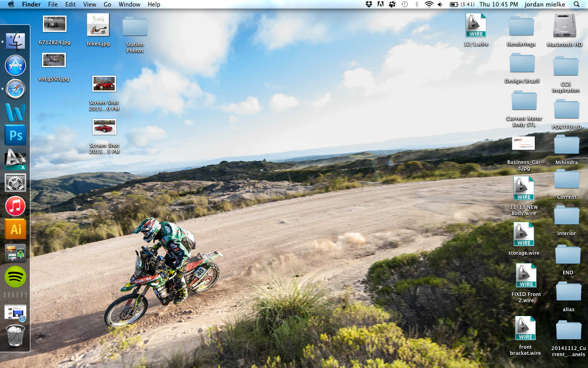Open the jordan mielke user menu
Screen dimensions: 588x368
545,4
